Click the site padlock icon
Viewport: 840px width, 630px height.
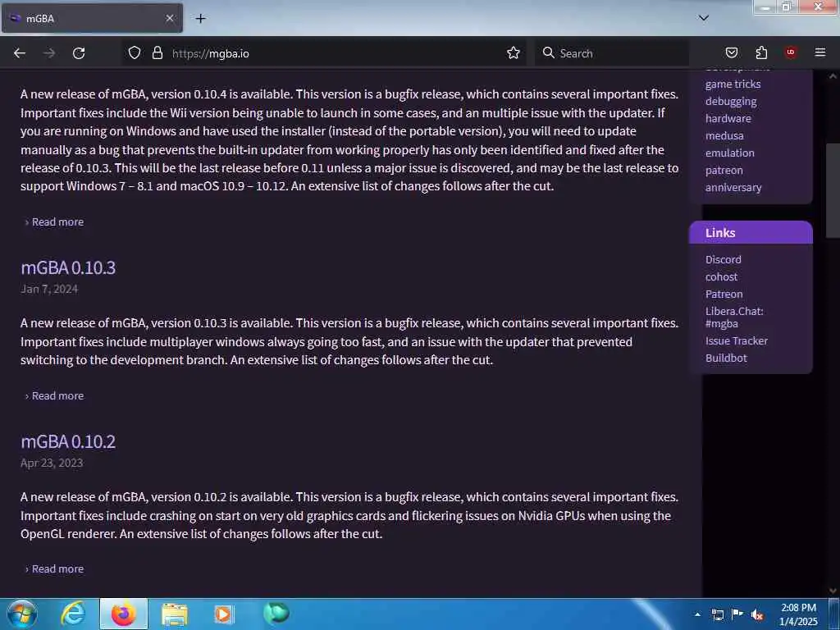point(157,53)
